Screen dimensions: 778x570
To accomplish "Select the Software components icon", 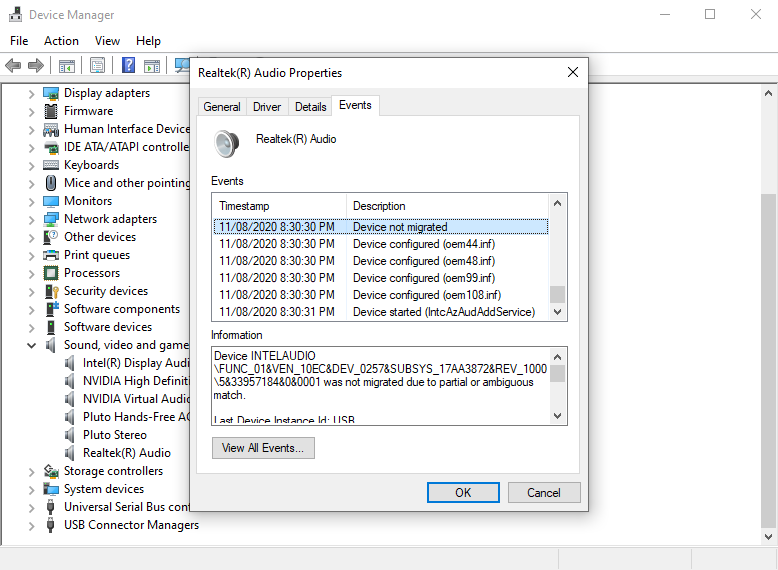I will point(52,309).
